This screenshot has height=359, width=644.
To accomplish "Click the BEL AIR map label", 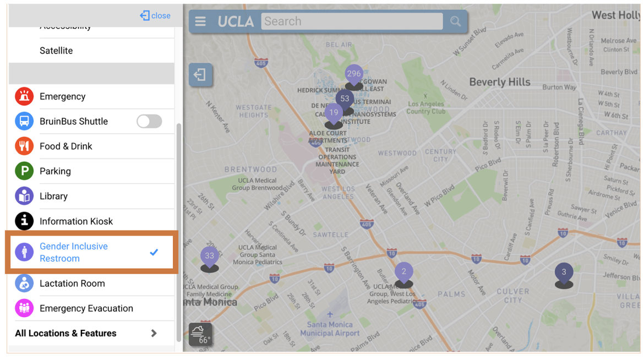I will 339,45.
